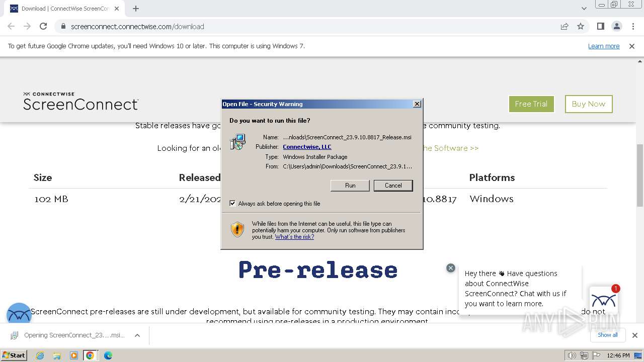Open the Connectwise, LLC publisher link
This screenshot has width=644, height=362.
(x=307, y=147)
